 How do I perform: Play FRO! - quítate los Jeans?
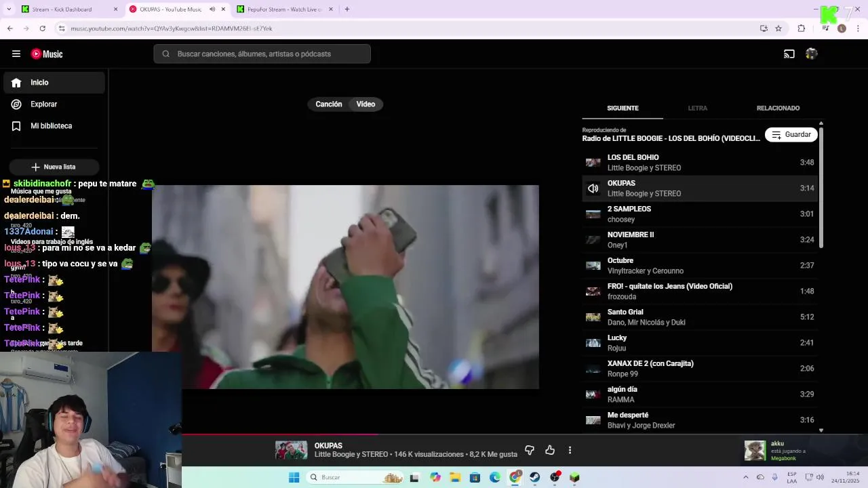[700, 291]
